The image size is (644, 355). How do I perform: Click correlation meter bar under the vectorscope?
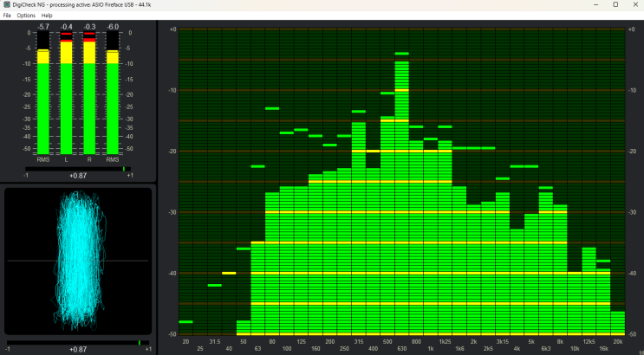78,342
